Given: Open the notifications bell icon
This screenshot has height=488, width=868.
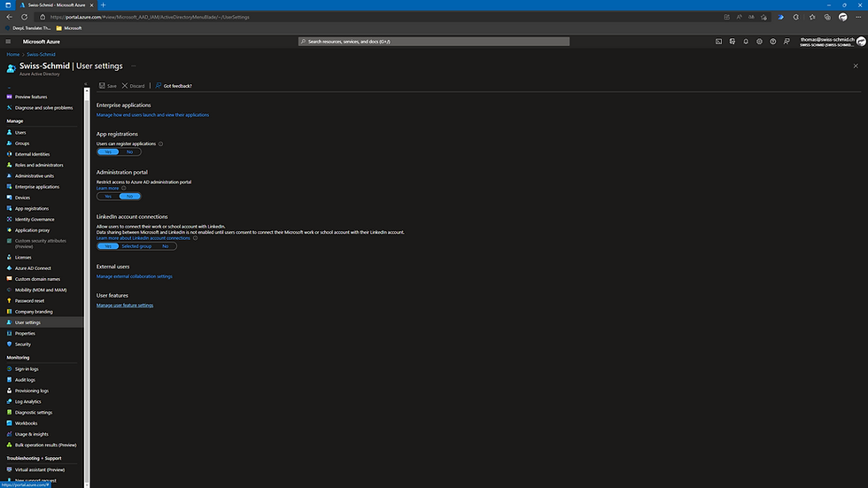Looking at the screenshot, I should [x=746, y=42].
